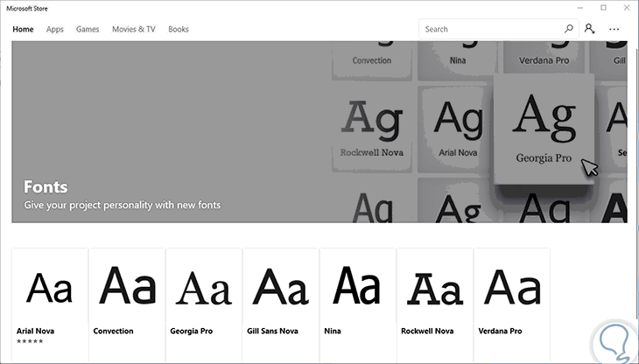Screen dimensions: 639x364
Task: Open the Movies & TV tab
Action: point(134,30)
